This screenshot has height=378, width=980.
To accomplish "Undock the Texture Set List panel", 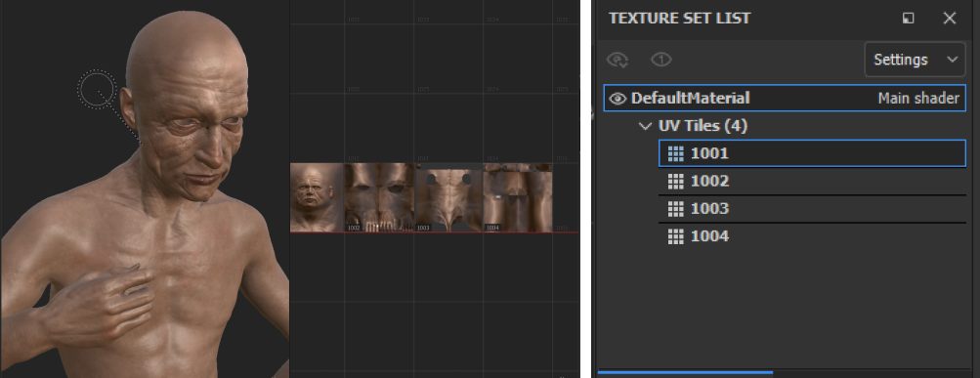I will 908,19.
